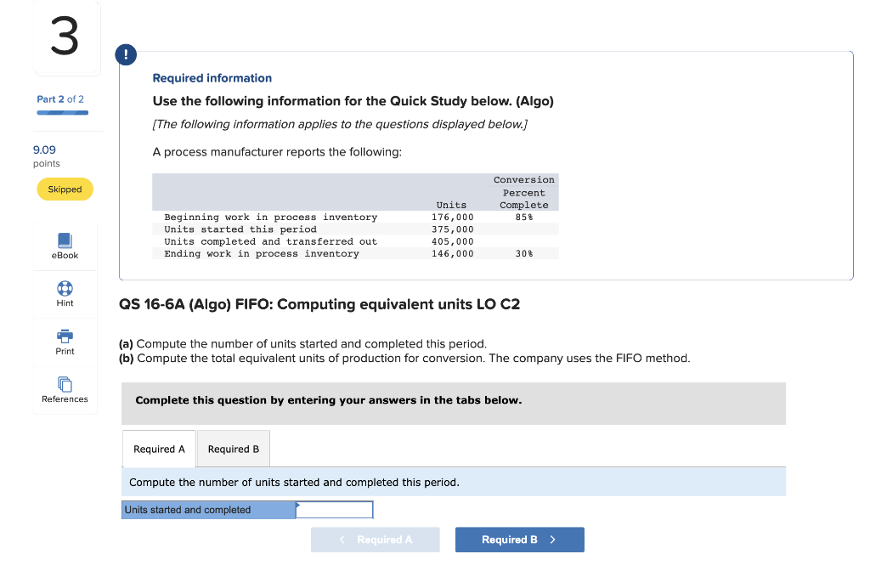Click the Required information heading

(x=212, y=77)
